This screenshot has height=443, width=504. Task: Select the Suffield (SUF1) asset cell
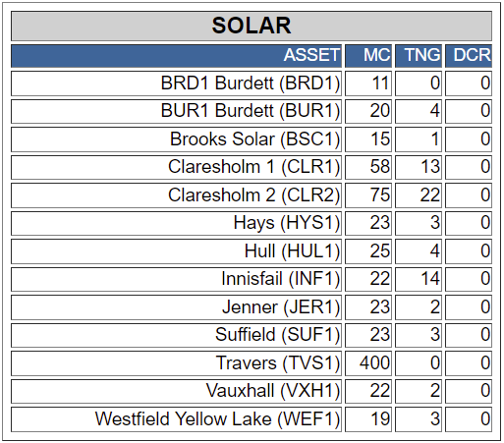coord(176,335)
